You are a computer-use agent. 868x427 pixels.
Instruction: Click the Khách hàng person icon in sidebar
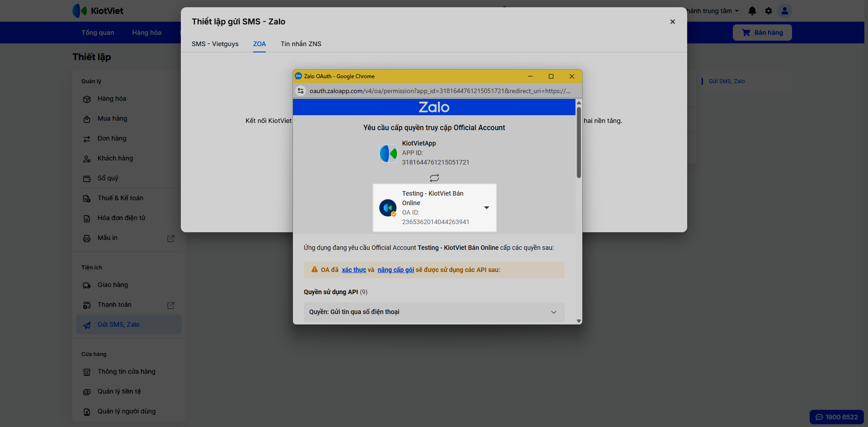(x=87, y=159)
